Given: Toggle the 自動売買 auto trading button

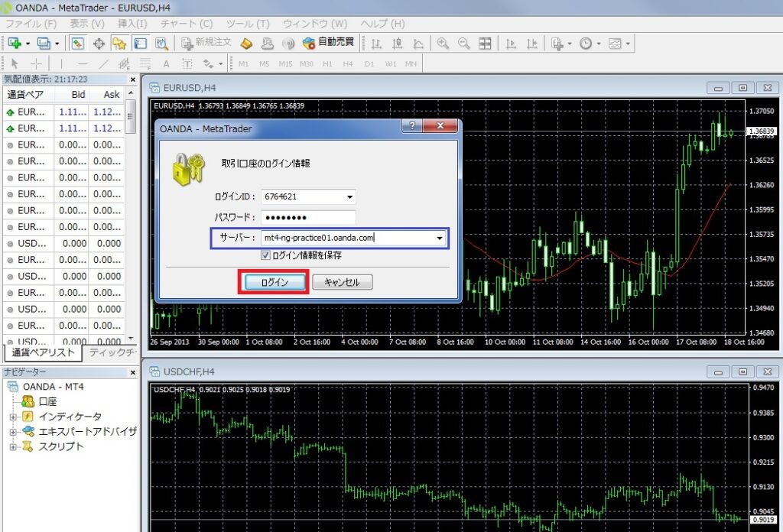Looking at the screenshot, I should point(328,43).
